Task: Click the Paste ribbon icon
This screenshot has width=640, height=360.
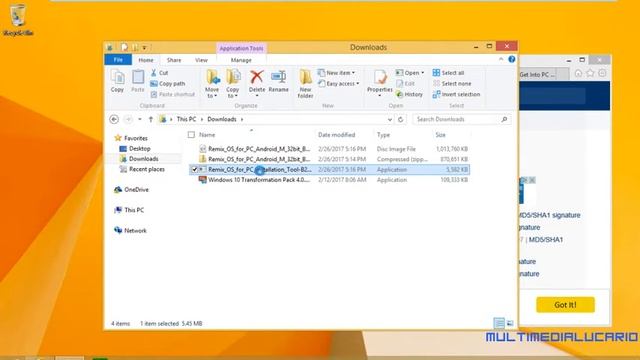Action: click(138, 81)
